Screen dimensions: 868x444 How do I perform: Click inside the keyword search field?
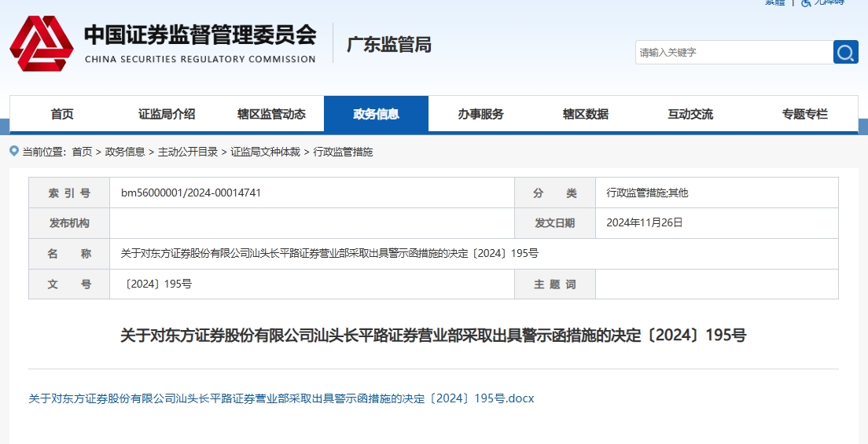(x=734, y=52)
